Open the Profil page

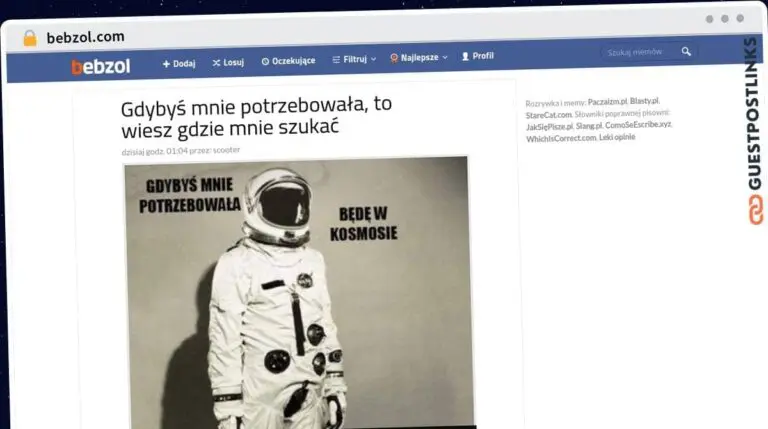click(477, 56)
